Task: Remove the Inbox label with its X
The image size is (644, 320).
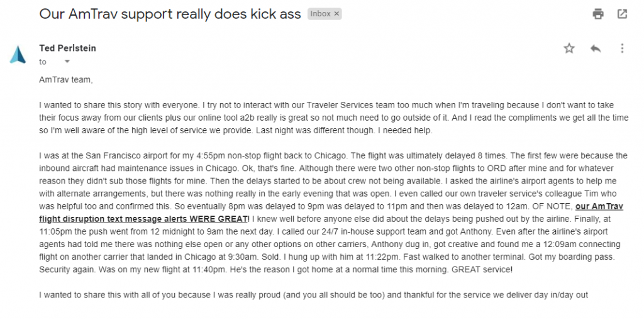Action: pyautogui.click(x=336, y=14)
